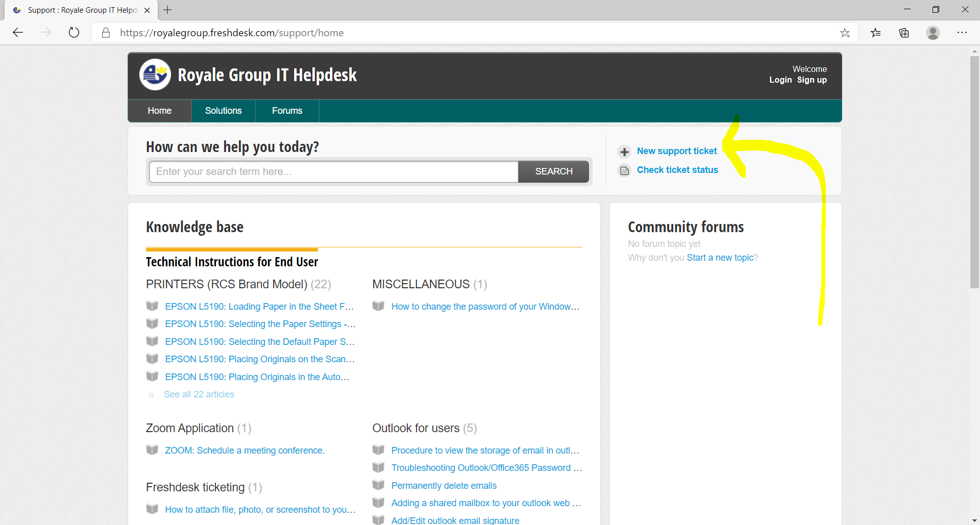Click the document icon beside Check ticket status
The width and height of the screenshot is (980, 525).
[x=624, y=170]
